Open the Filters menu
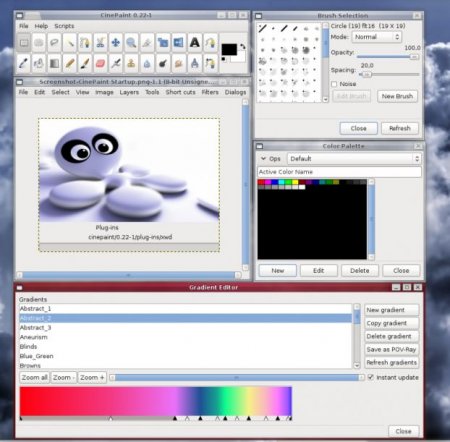Viewport: 450px width, 442px height. pos(210,92)
